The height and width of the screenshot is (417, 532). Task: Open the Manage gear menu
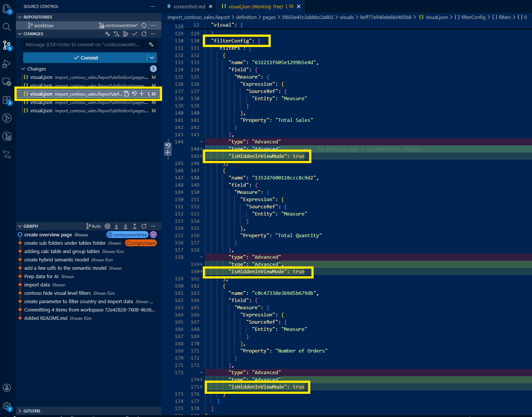(7, 406)
